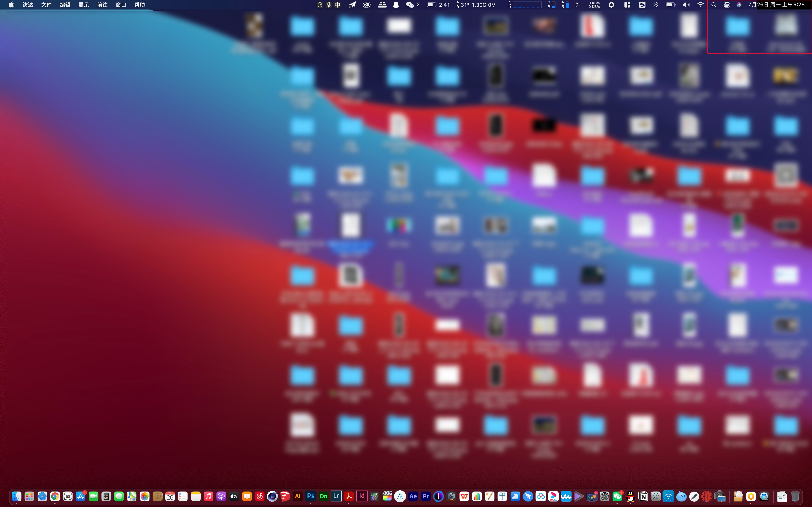Open Youku app in the dock
This screenshot has width=812, height=507.
click(x=553, y=496)
